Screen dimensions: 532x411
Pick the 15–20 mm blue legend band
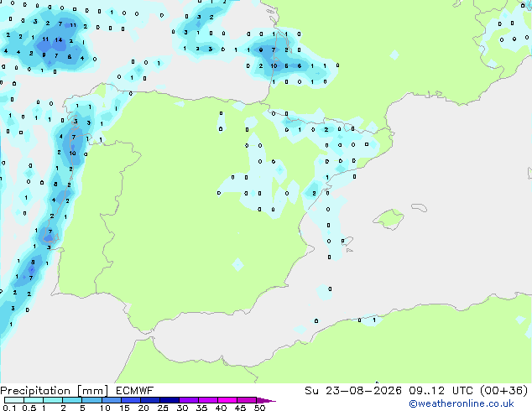click(130, 400)
